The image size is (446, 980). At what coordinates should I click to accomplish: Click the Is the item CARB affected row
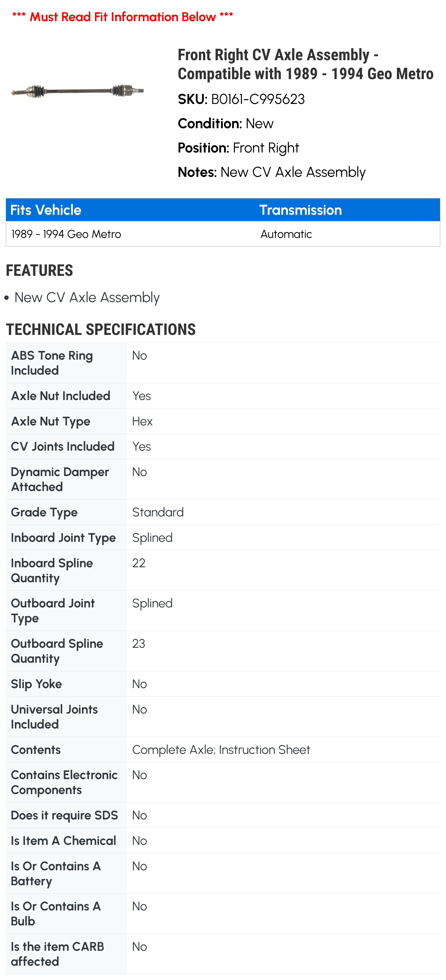[x=223, y=954]
